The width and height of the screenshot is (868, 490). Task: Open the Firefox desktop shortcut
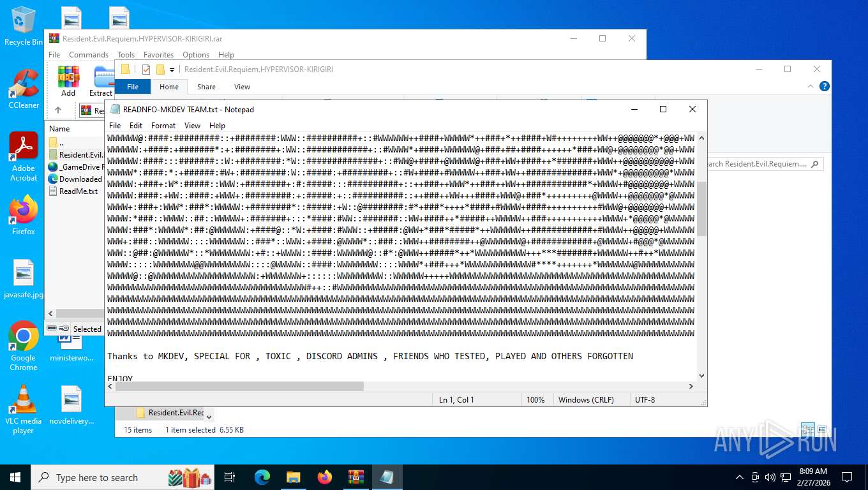tap(24, 216)
